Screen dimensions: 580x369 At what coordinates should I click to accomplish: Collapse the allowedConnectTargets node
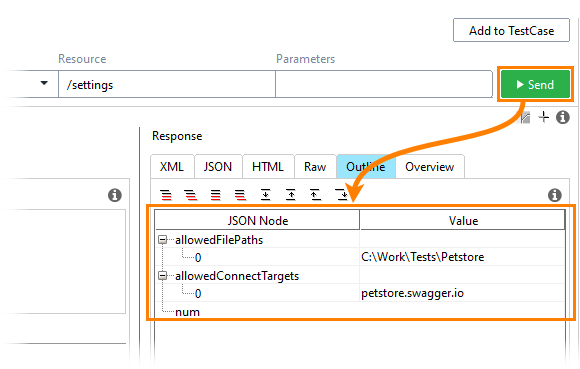pyautogui.click(x=162, y=275)
